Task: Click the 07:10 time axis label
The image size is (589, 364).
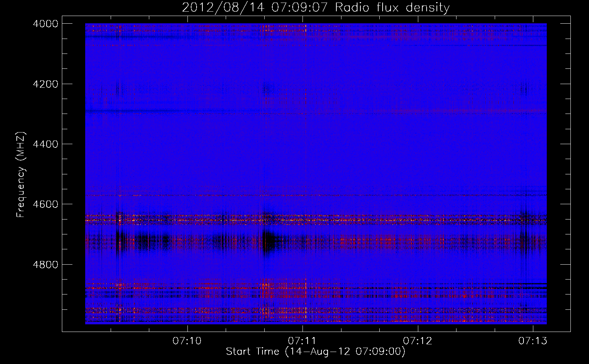Action: click(x=187, y=341)
